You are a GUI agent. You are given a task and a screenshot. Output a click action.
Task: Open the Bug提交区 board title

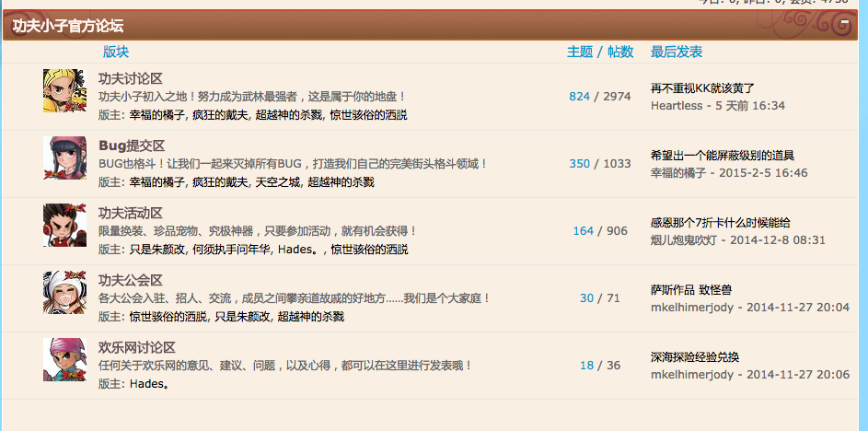[x=131, y=146]
